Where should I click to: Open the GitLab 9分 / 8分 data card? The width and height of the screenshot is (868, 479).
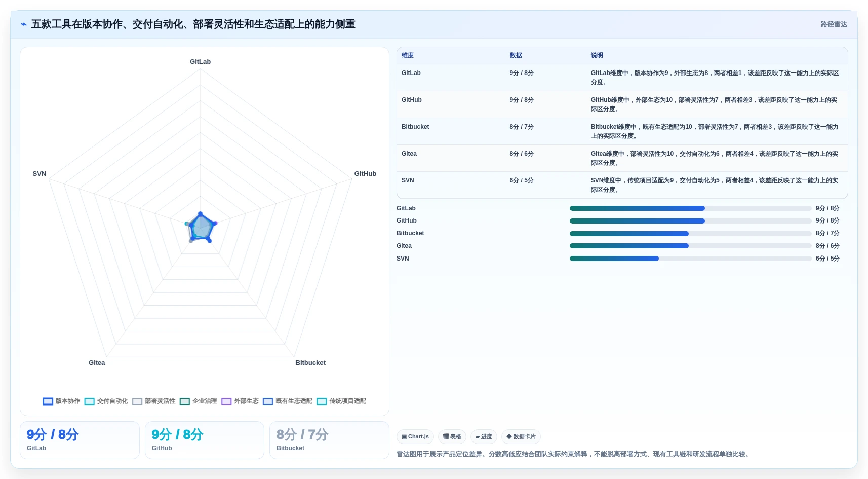click(80, 440)
